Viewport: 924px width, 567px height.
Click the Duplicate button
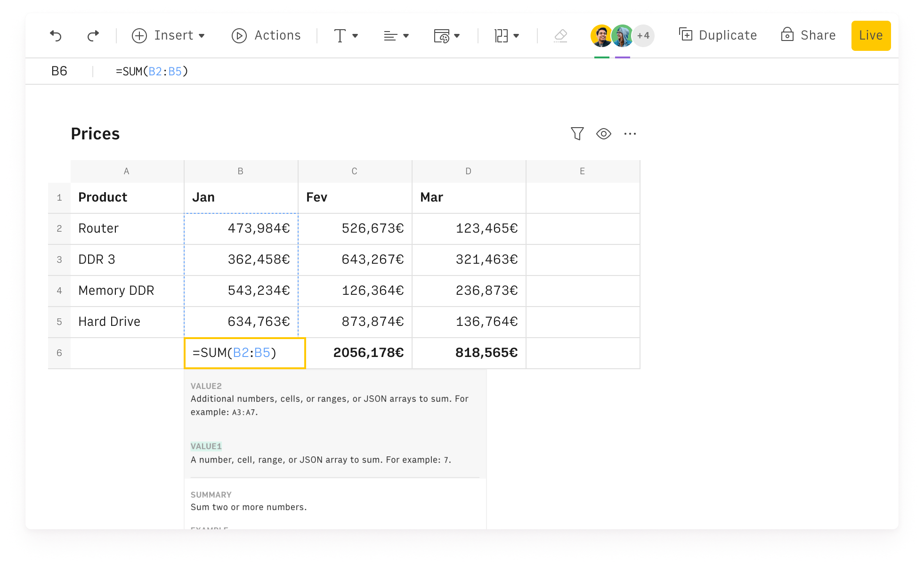(717, 35)
